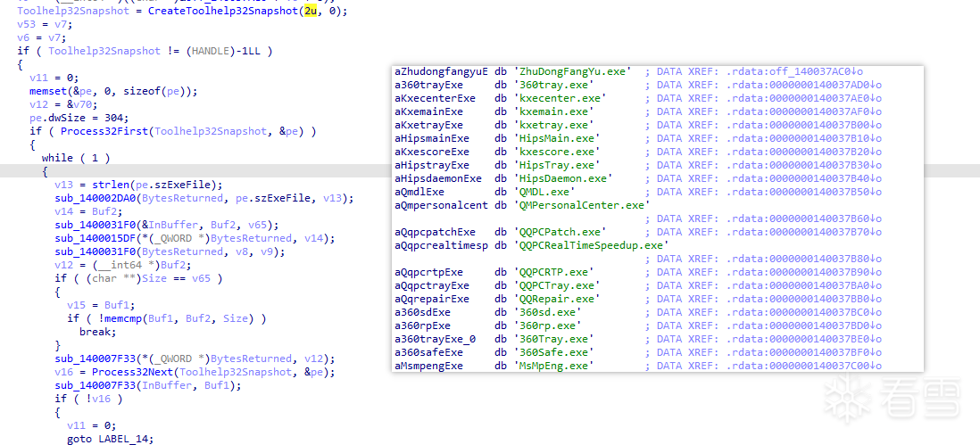Select the sizeof(pe) expression
980x445 pixels.
pos(157,91)
